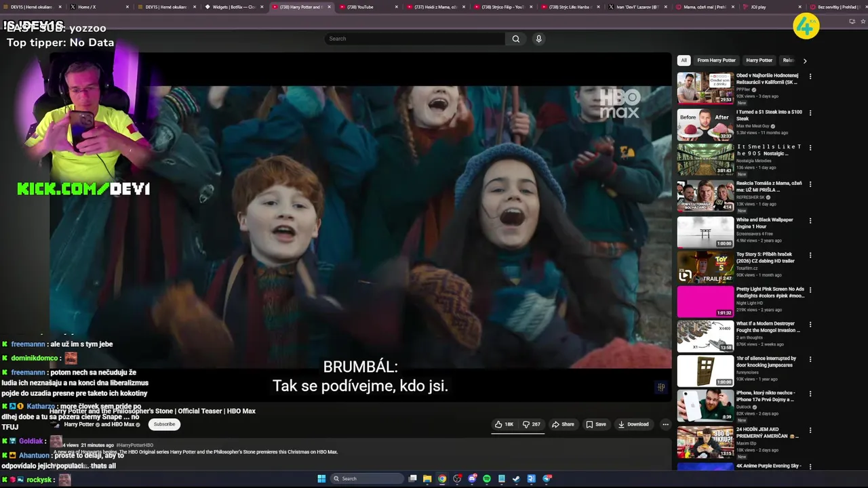Select the From Harry Potter chip
Image resolution: width=868 pixels, height=488 pixels.
tap(716, 60)
